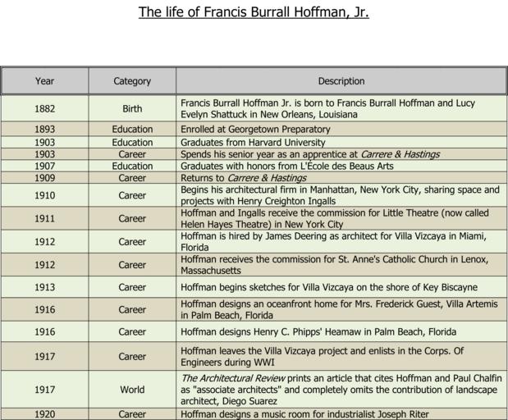Click the Year column header

[44, 81]
